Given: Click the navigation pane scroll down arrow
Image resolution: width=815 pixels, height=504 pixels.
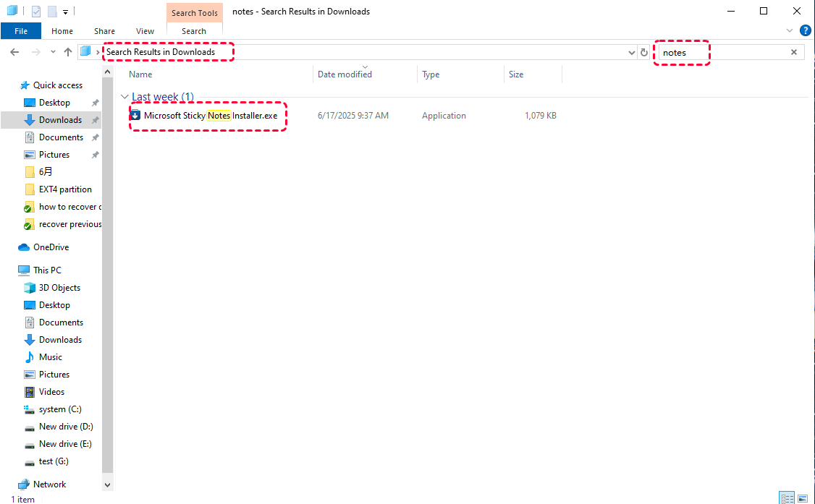Looking at the screenshot, I should tap(108, 485).
